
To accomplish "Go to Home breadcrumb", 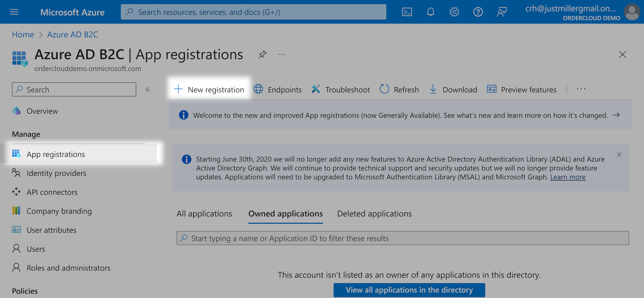I will (23, 35).
